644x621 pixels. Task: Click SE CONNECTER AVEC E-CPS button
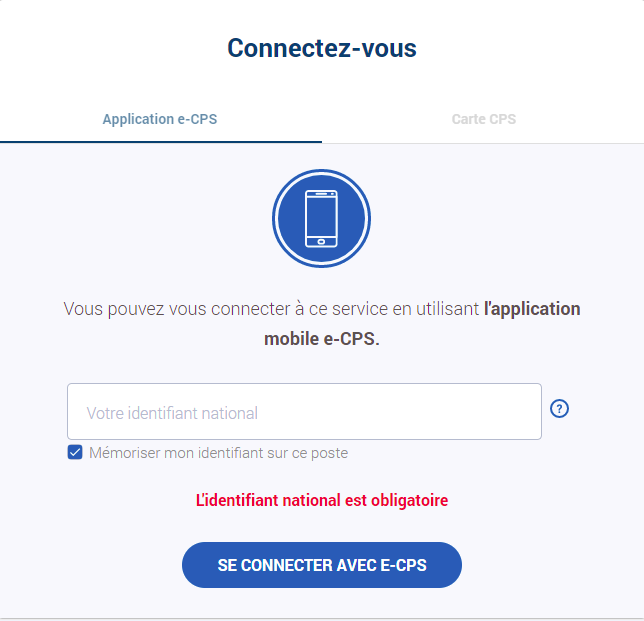pyautogui.click(x=322, y=565)
